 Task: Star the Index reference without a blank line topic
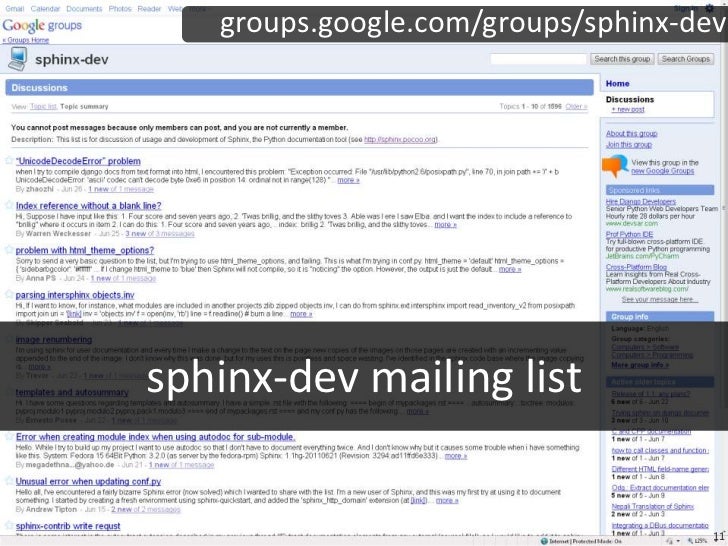(9, 205)
